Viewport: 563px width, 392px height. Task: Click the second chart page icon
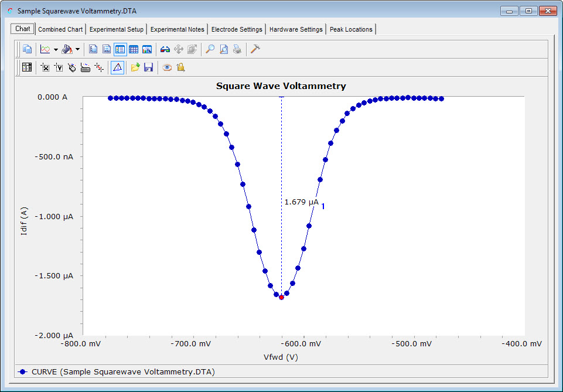click(107, 49)
